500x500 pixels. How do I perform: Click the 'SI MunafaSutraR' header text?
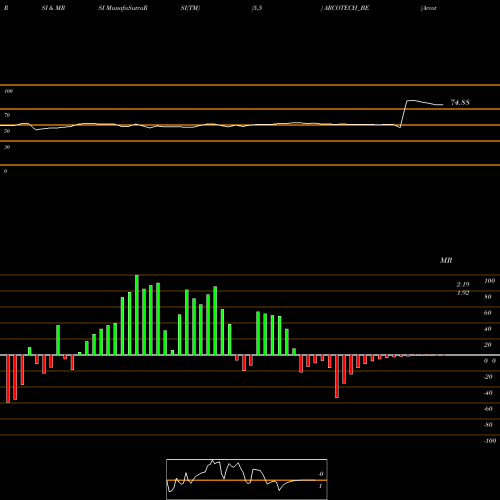point(123,8)
